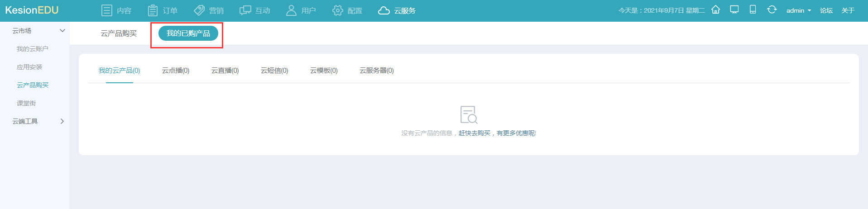Open the 内容 content menu
This screenshot has width=868, height=209.
coord(116,10)
